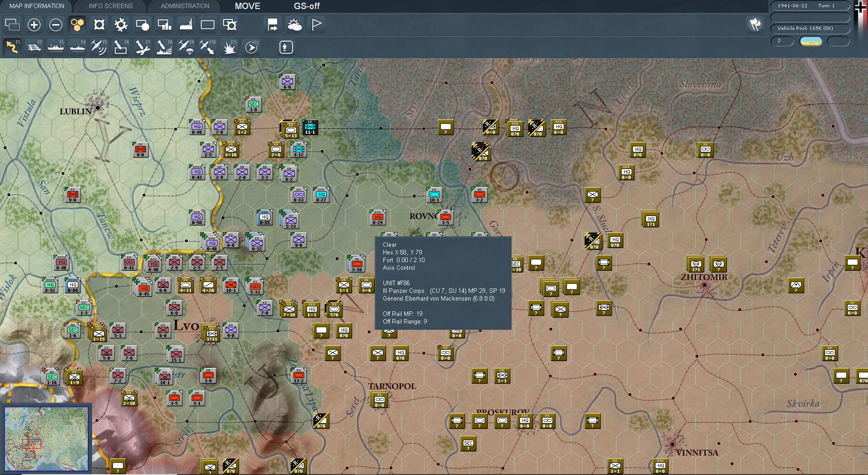This screenshot has width=868, height=475.
Task: Select F3 naval transport mode icon
Action: tap(56, 47)
